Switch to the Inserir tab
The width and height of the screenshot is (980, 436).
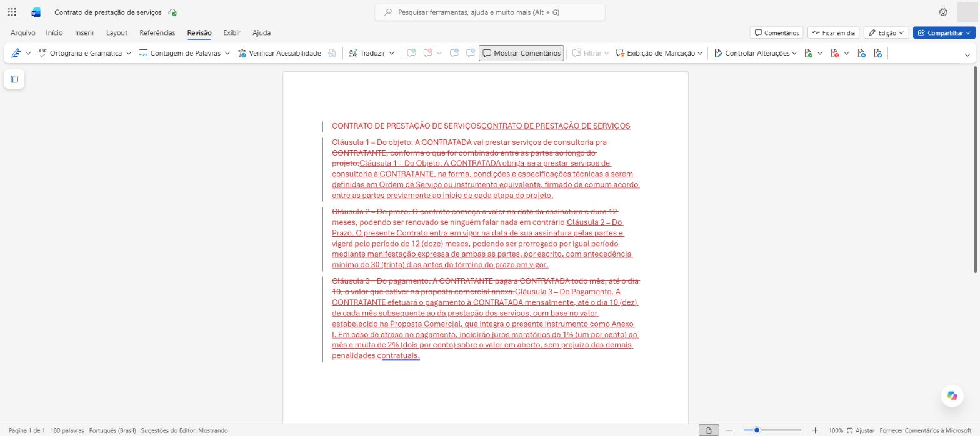84,32
